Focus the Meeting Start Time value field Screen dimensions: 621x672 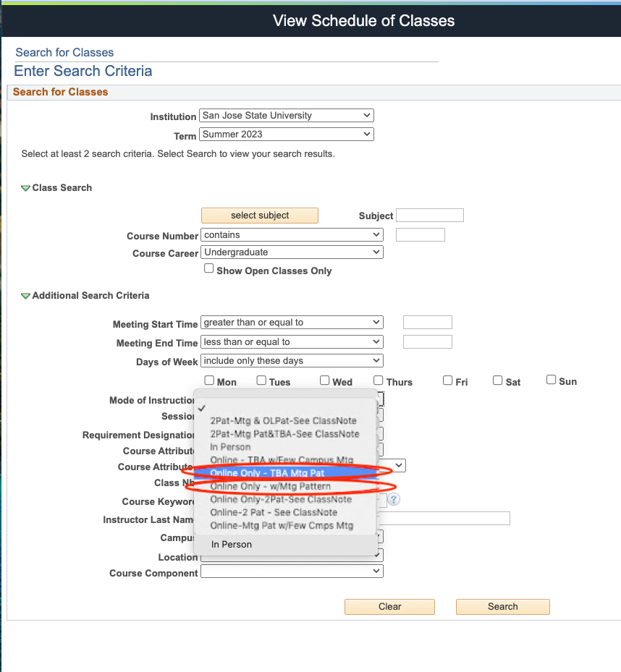click(x=427, y=323)
